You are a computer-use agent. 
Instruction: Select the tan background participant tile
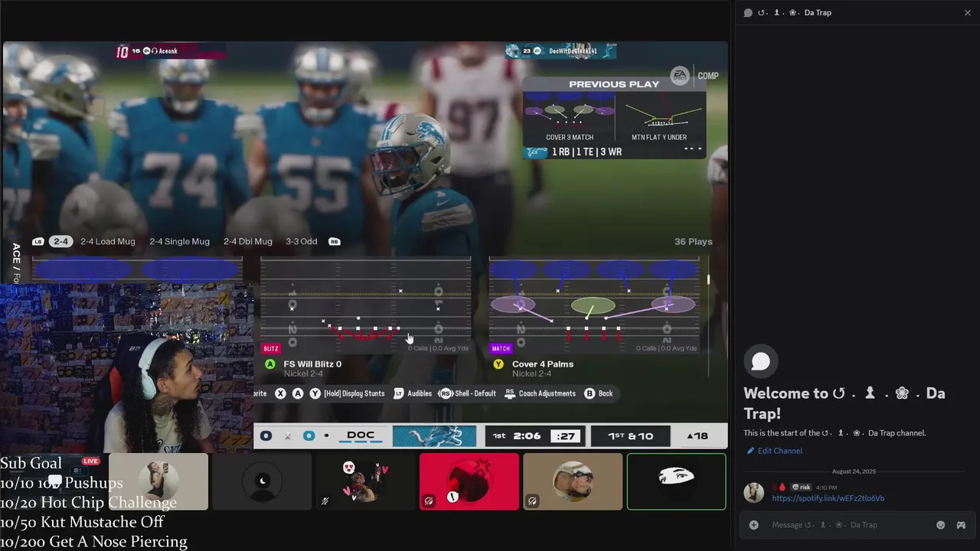click(573, 481)
